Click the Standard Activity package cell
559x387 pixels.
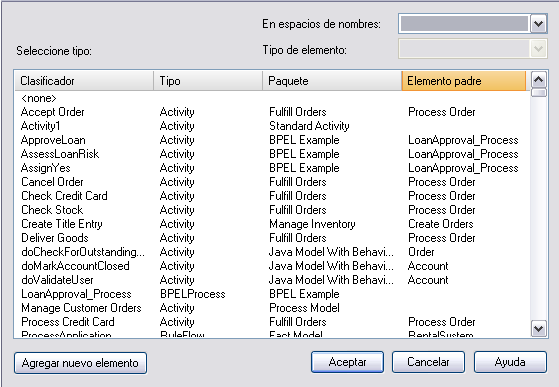pyautogui.click(x=309, y=126)
